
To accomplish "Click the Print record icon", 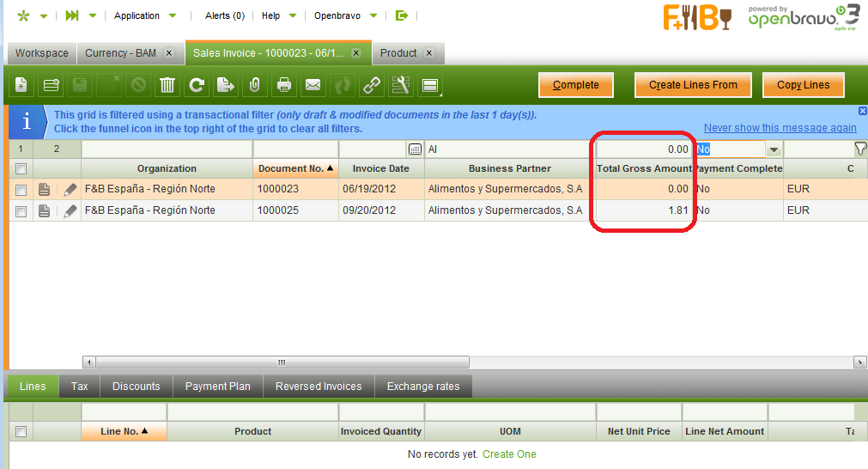I will pos(284,85).
